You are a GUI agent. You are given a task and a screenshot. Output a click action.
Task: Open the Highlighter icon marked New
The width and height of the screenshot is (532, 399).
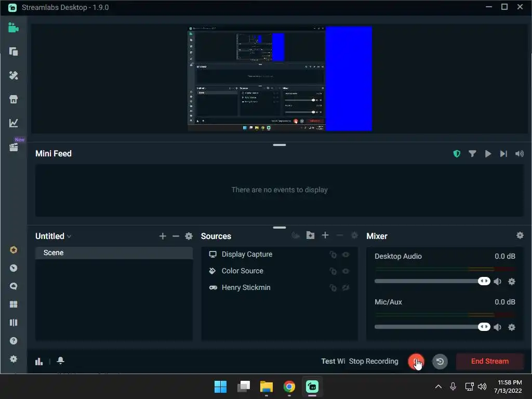coord(13,147)
